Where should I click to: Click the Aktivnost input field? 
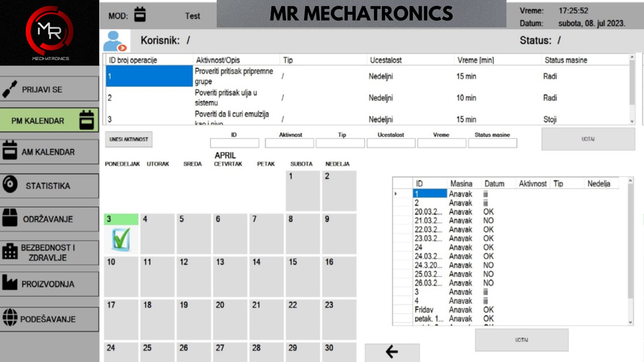tap(289, 143)
